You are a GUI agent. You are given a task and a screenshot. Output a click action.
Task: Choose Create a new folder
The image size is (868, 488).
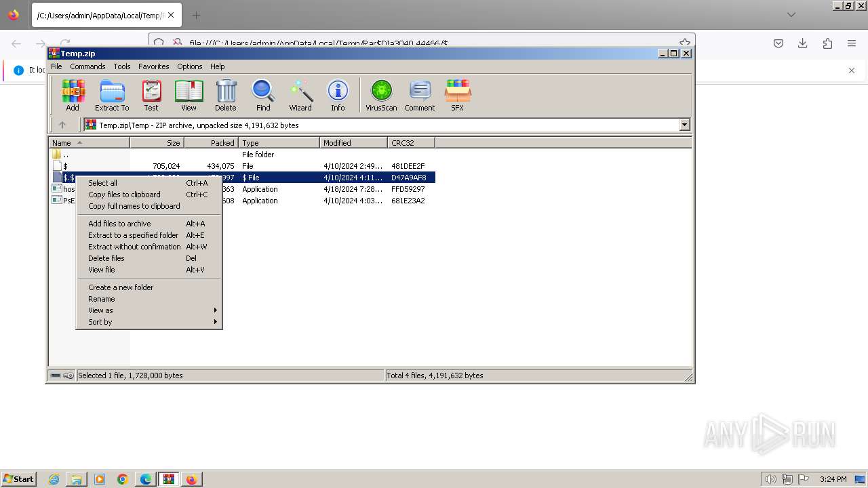coord(149,287)
